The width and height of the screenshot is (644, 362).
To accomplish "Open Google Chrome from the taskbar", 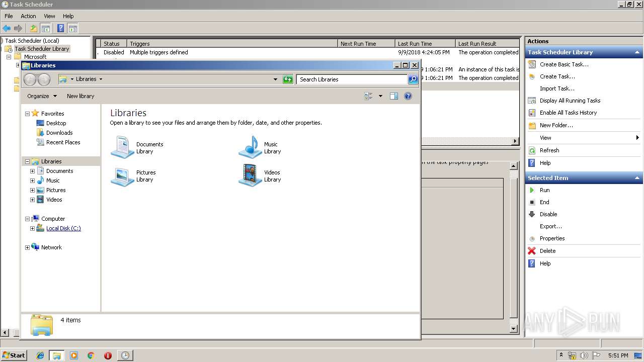I will 91,355.
